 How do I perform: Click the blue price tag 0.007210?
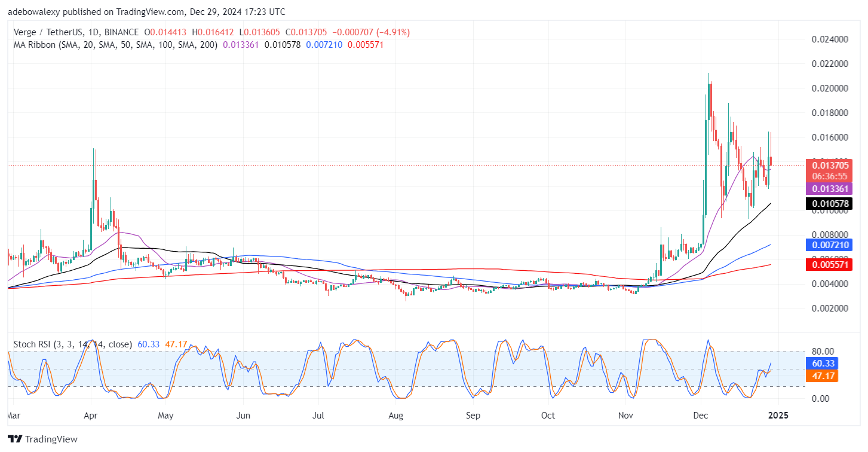click(x=829, y=245)
